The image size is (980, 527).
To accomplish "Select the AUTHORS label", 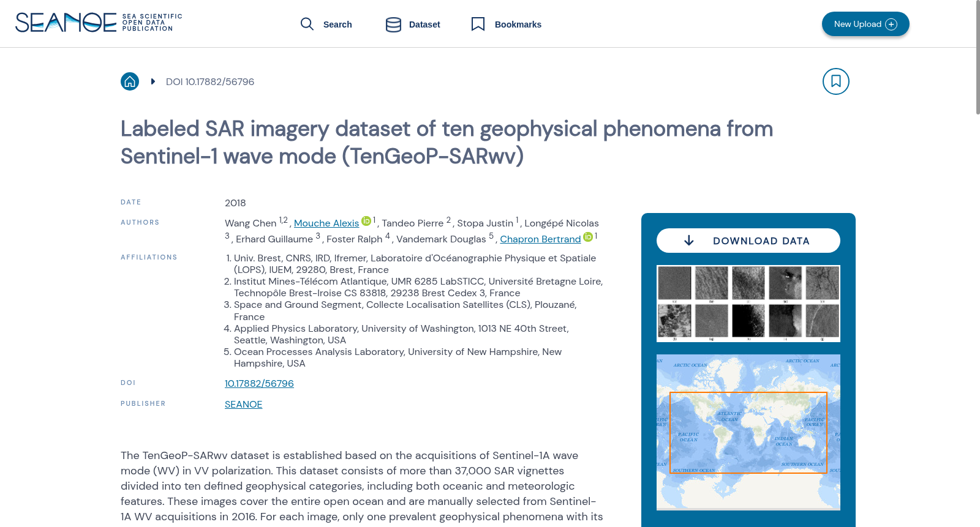I will point(140,223).
